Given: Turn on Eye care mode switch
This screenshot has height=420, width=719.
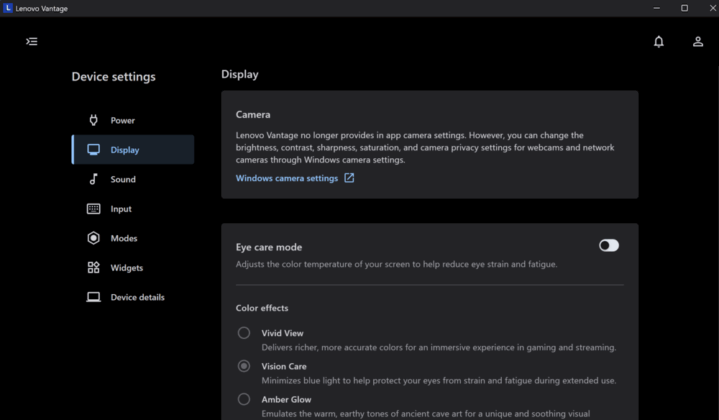Looking at the screenshot, I should pyautogui.click(x=608, y=246).
